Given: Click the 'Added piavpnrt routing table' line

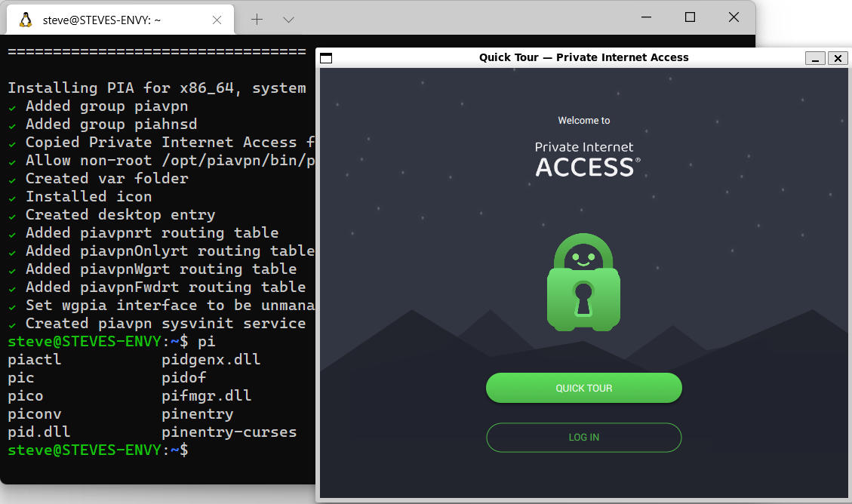Looking at the screenshot, I should click(x=143, y=232).
